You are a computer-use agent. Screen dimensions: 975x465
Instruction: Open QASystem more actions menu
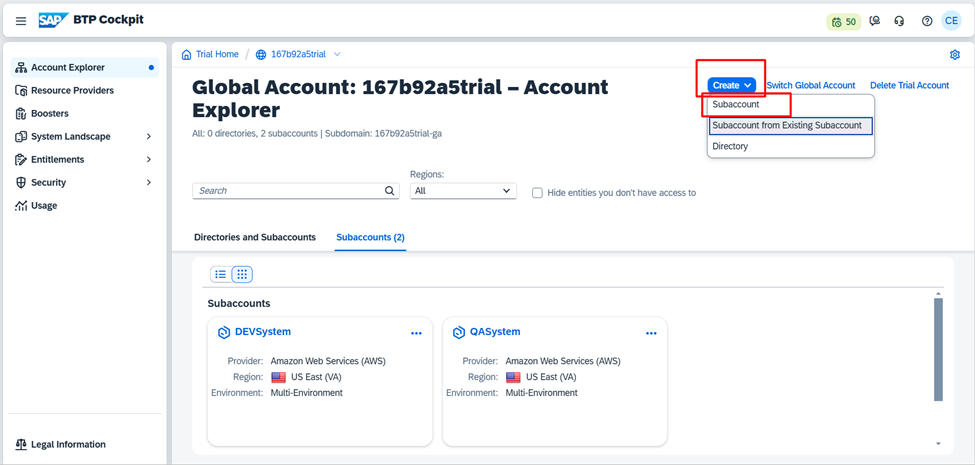(x=651, y=333)
